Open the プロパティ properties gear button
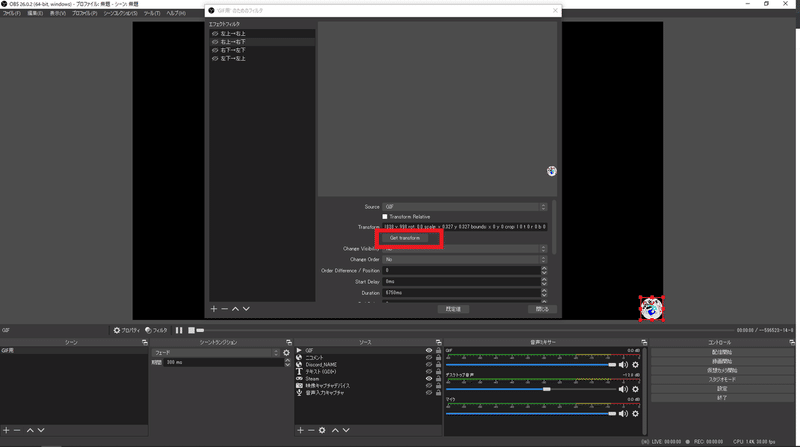The width and height of the screenshot is (800, 447). tap(127, 330)
